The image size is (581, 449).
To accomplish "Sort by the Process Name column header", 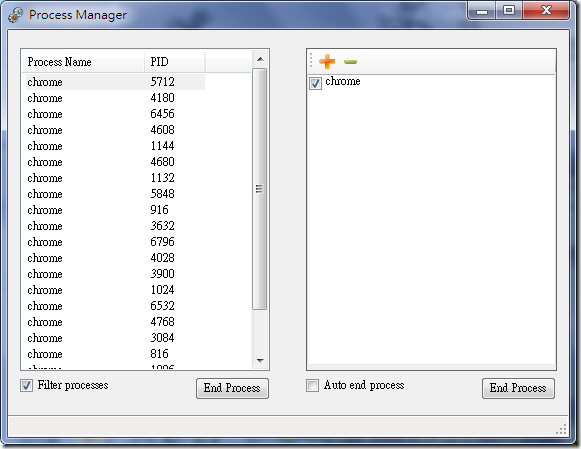I will (83, 61).
